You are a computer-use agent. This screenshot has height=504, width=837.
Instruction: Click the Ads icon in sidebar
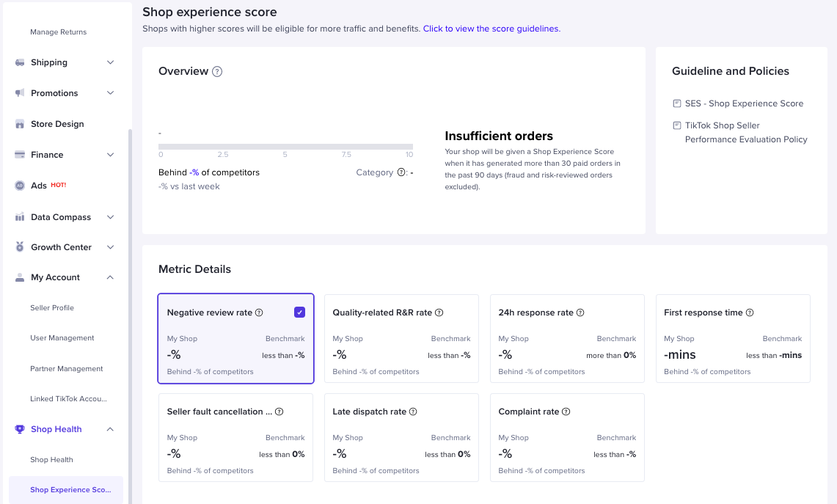[x=20, y=186]
